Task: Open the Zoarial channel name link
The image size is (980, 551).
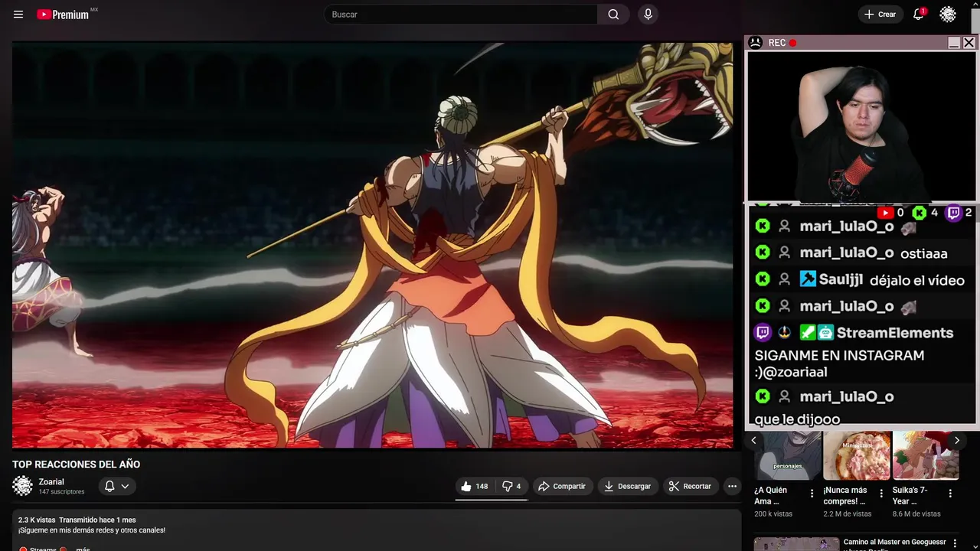Action: click(51, 482)
